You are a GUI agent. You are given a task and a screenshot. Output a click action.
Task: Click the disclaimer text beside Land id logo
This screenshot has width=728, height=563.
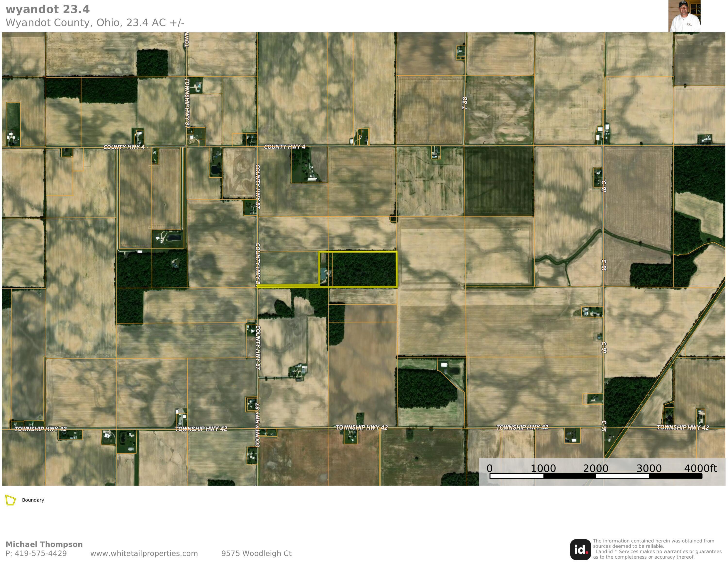point(657,549)
